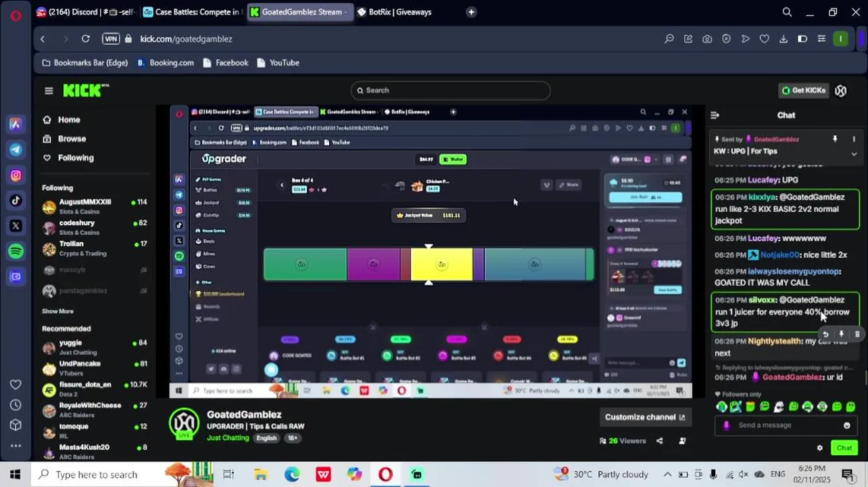868x487 pixels.
Task: Open YouTube bookmark
Action: point(277,63)
